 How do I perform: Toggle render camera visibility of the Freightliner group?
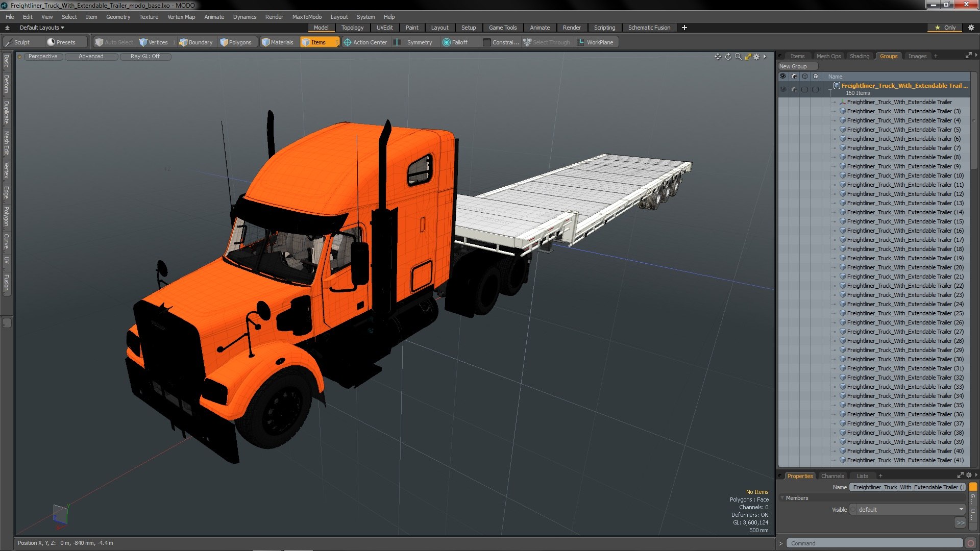tap(794, 89)
